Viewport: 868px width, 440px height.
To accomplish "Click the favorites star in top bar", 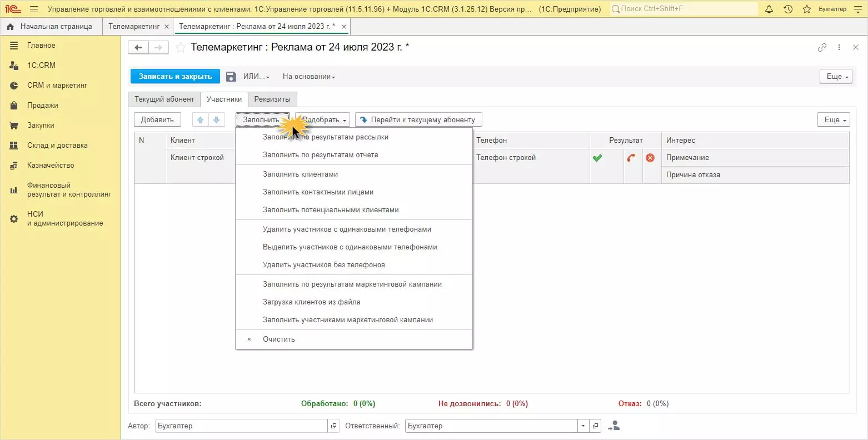I will [x=806, y=9].
